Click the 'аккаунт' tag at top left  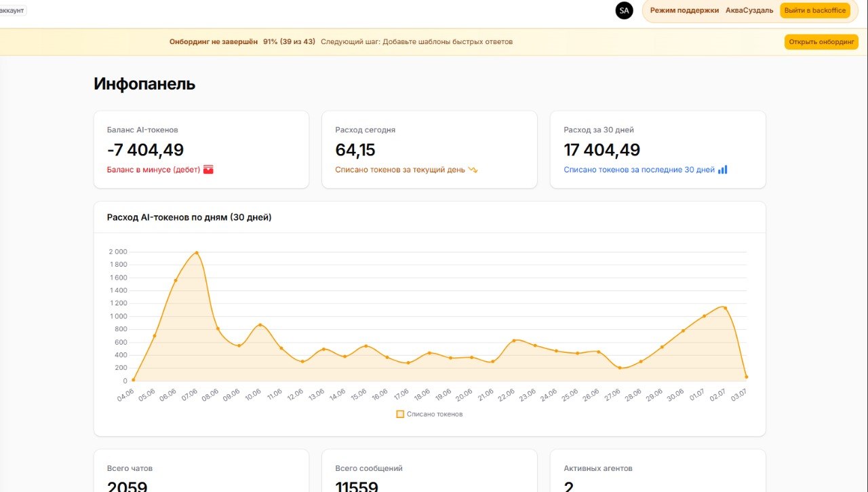point(12,11)
